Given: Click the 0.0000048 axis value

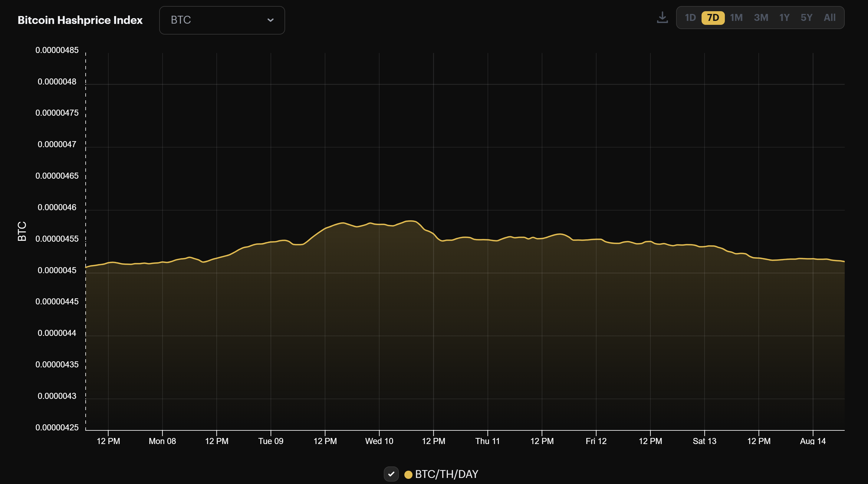Looking at the screenshot, I should pyautogui.click(x=57, y=81).
